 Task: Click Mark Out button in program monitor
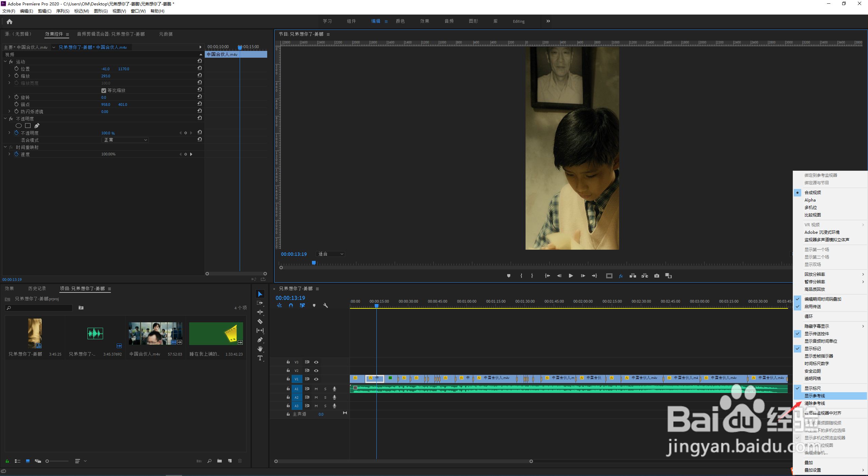[532, 276]
